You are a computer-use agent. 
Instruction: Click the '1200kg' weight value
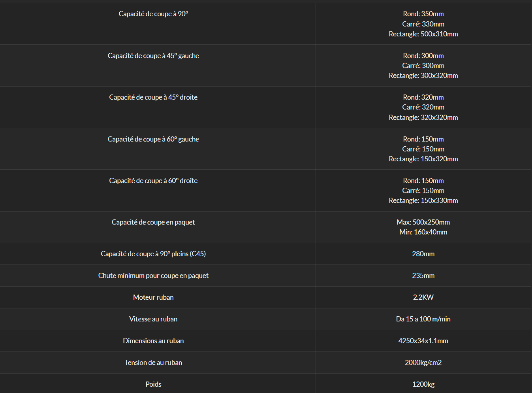click(x=423, y=384)
